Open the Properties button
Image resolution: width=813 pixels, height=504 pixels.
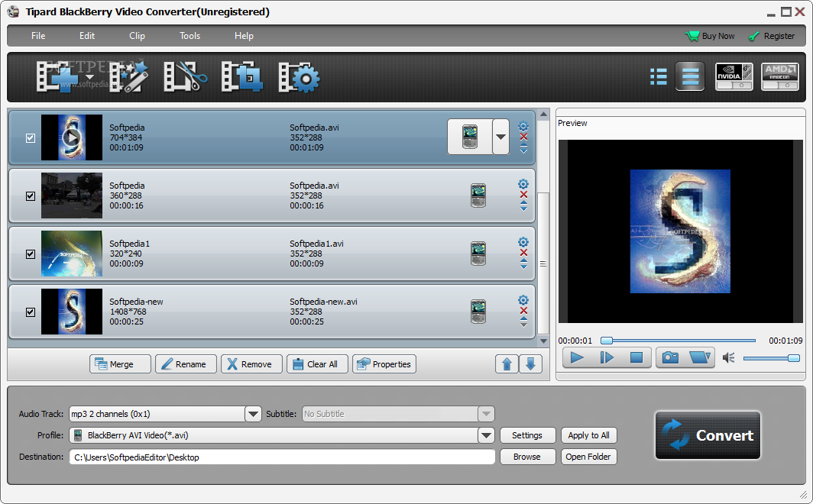click(384, 364)
